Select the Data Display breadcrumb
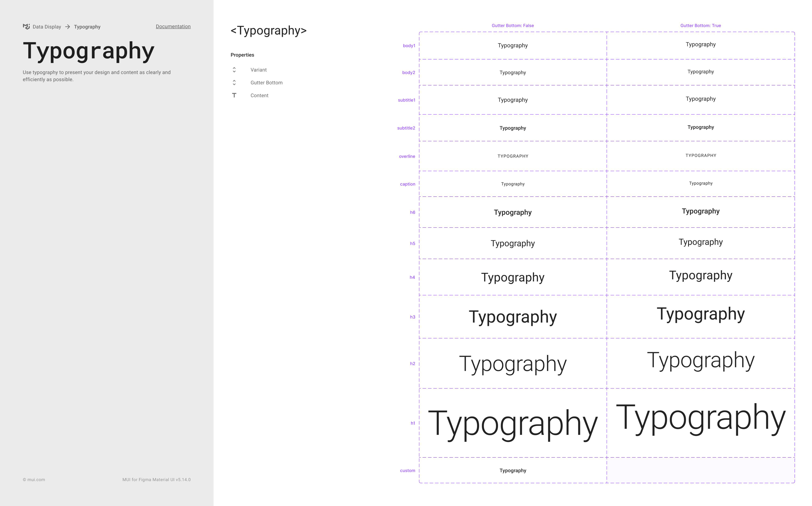This screenshot has height=506, width=812. point(47,27)
